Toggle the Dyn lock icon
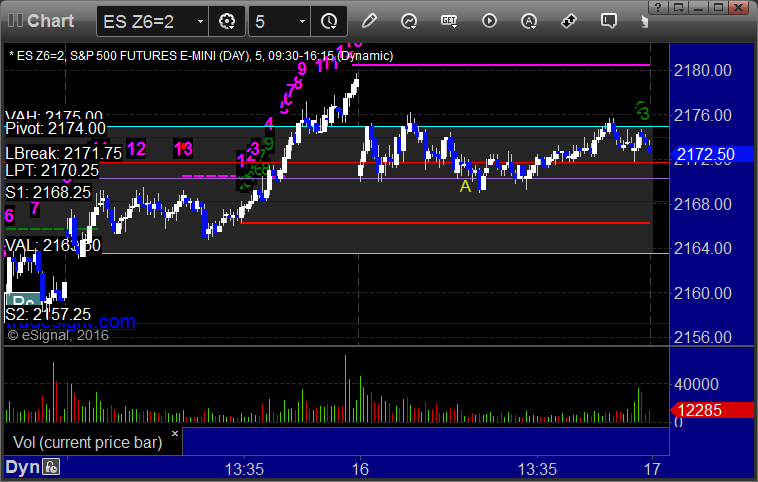The height and width of the screenshot is (482, 758). (51, 467)
